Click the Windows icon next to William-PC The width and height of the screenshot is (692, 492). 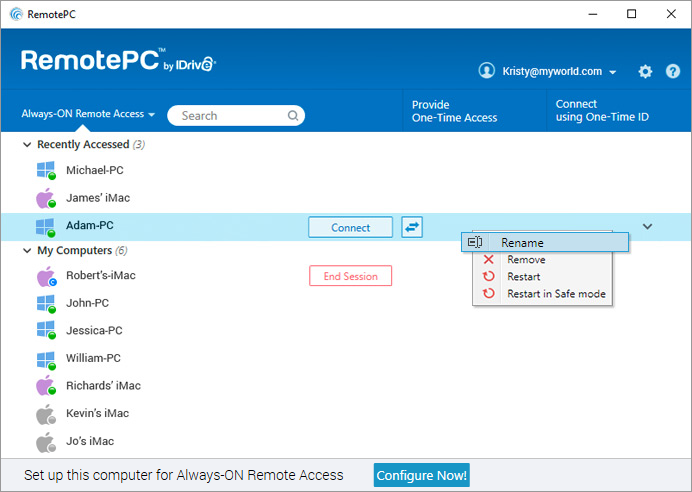[46, 361]
